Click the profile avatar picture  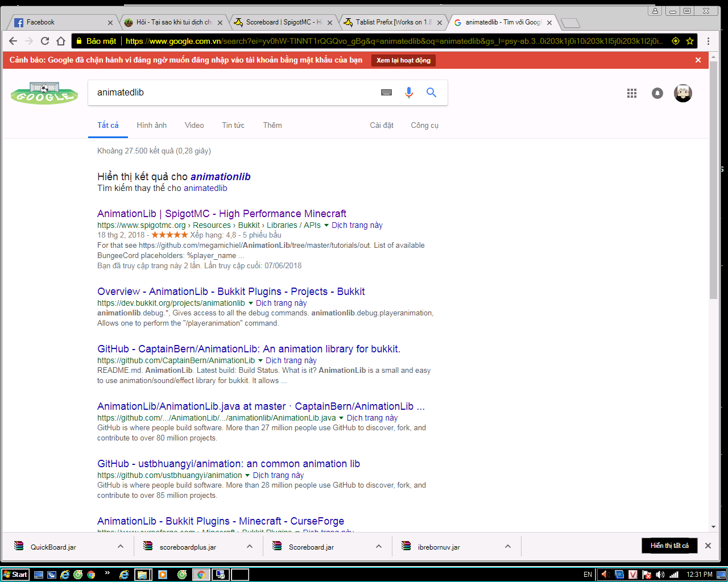[x=682, y=93]
